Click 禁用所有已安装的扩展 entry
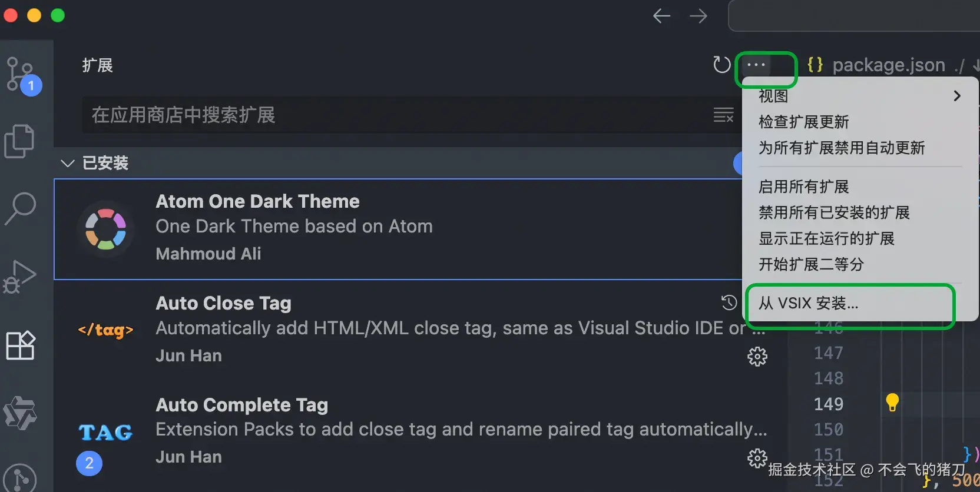 [834, 212]
